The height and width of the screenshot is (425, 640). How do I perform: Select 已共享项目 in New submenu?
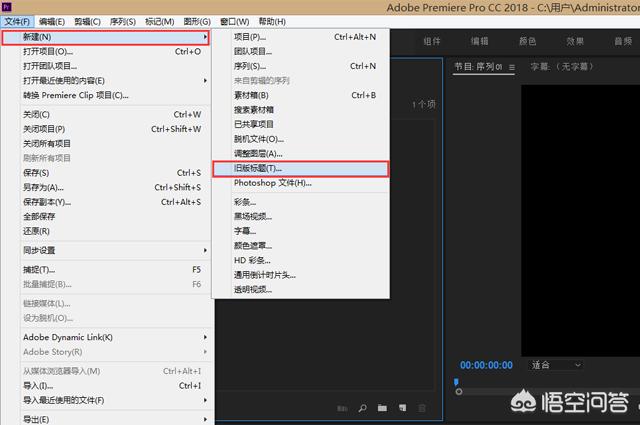301,124
